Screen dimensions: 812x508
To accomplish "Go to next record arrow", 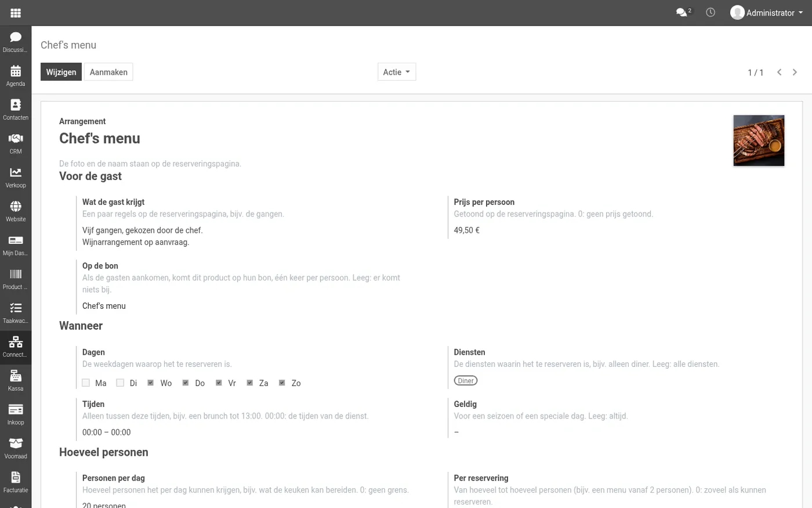I will [795, 72].
